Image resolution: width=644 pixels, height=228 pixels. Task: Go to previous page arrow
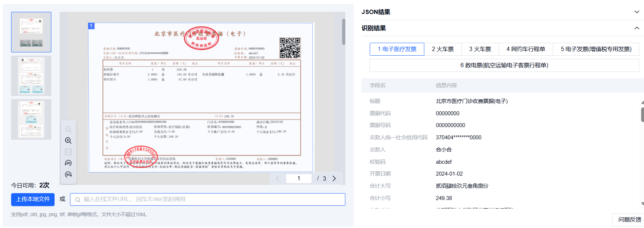(x=277, y=178)
